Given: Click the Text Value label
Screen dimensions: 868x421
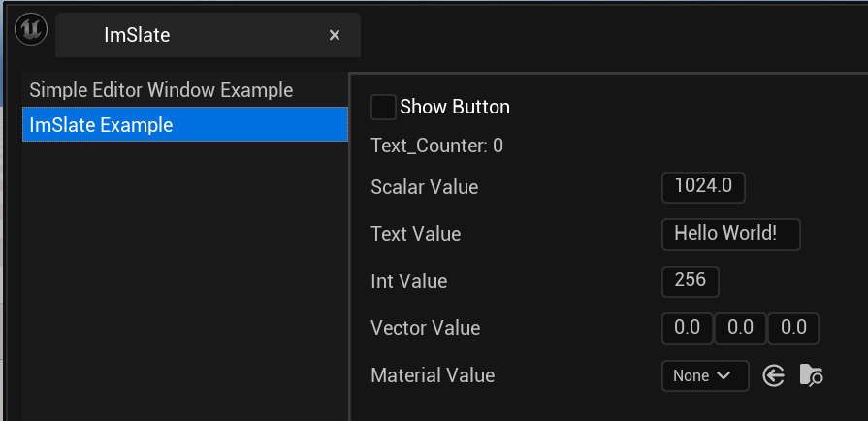Looking at the screenshot, I should pos(416,234).
